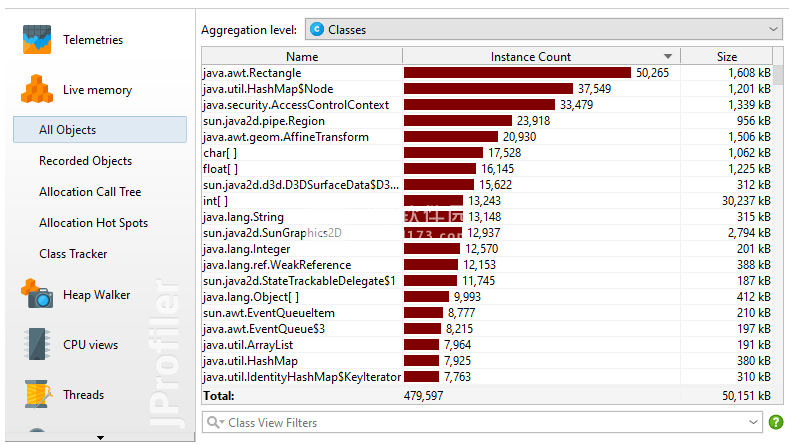Select the java.lang.String row
Image resolution: width=790 pixels, height=445 pixels.
click(x=487, y=217)
